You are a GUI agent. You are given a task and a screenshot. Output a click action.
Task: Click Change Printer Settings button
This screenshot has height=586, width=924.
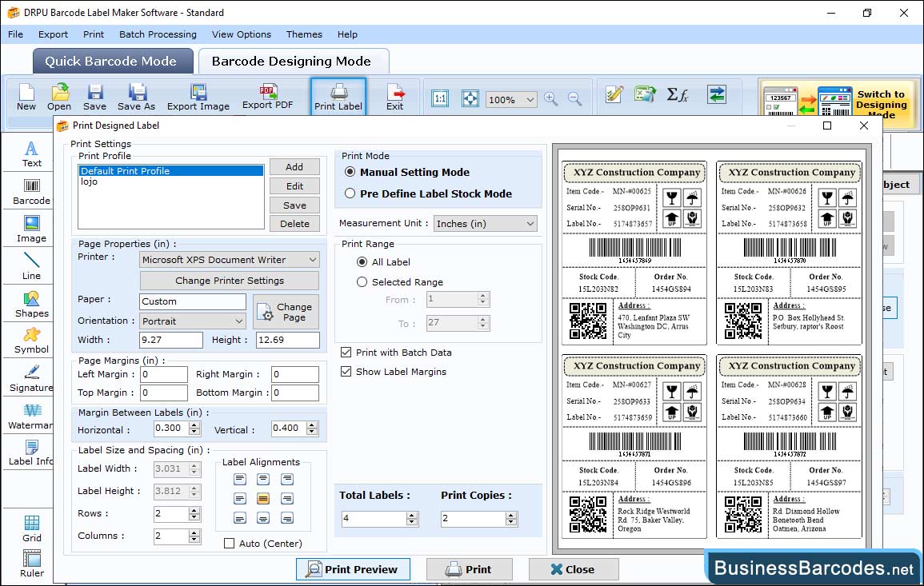pyautogui.click(x=230, y=281)
